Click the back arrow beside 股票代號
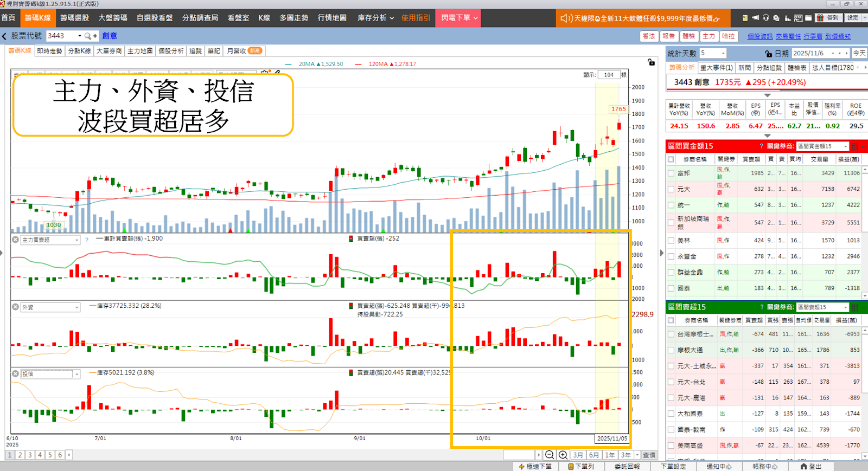 point(4,36)
